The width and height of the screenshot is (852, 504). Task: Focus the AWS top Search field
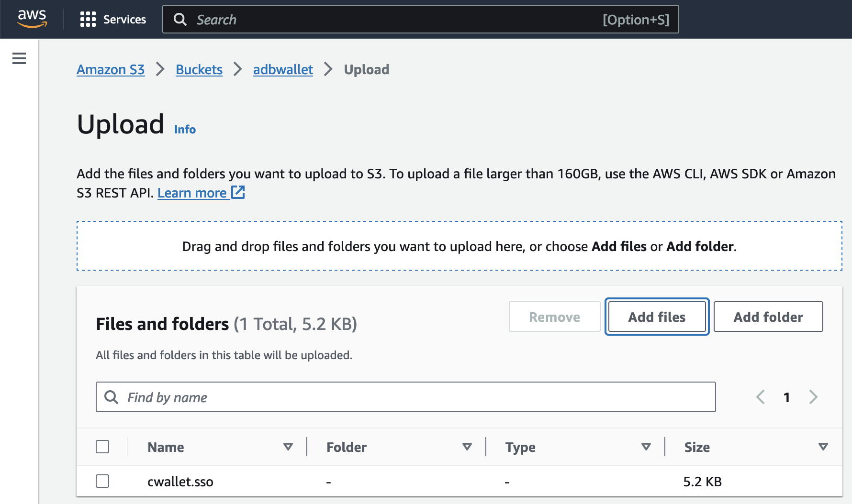(x=421, y=19)
